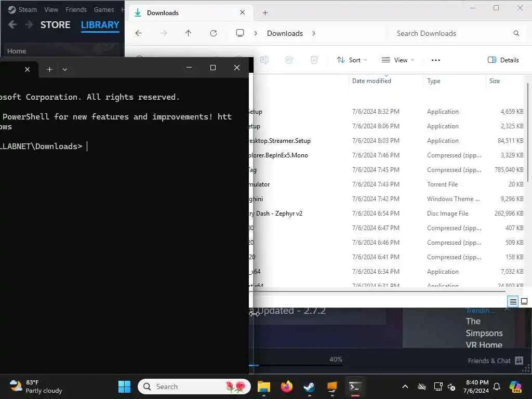Viewport: 532px width, 399px height.
Task: Open the weather widget on taskbar
Action: click(x=36, y=387)
